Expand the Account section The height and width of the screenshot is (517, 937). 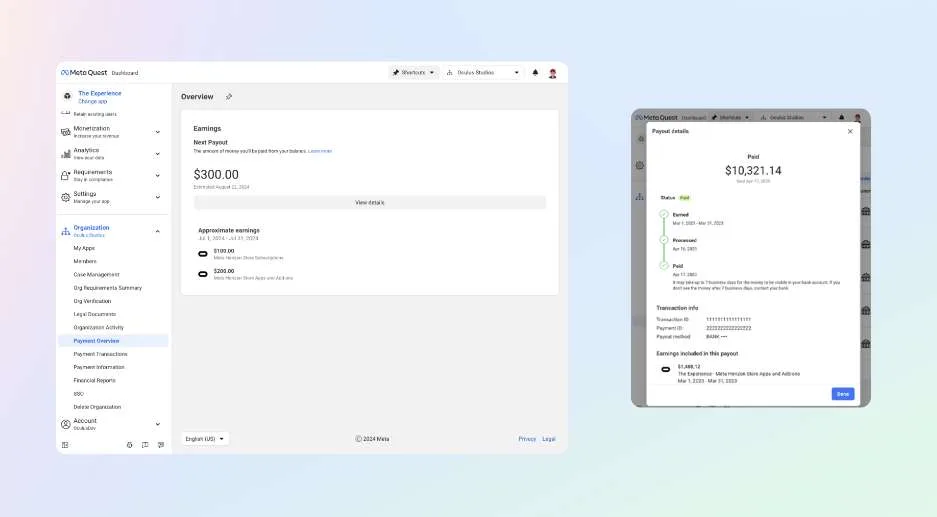click(158, 424)
